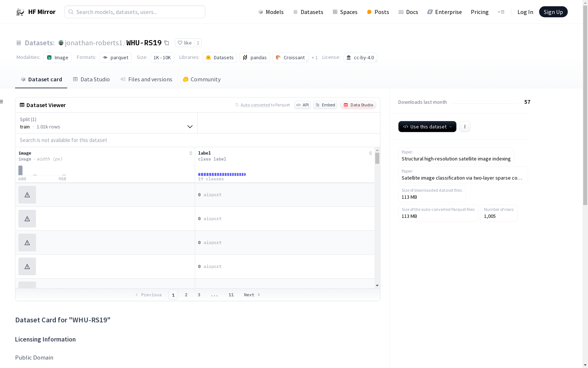Click the jonathan-roberts1 avatar icon
588x368 pixels.
coord(61,43)
